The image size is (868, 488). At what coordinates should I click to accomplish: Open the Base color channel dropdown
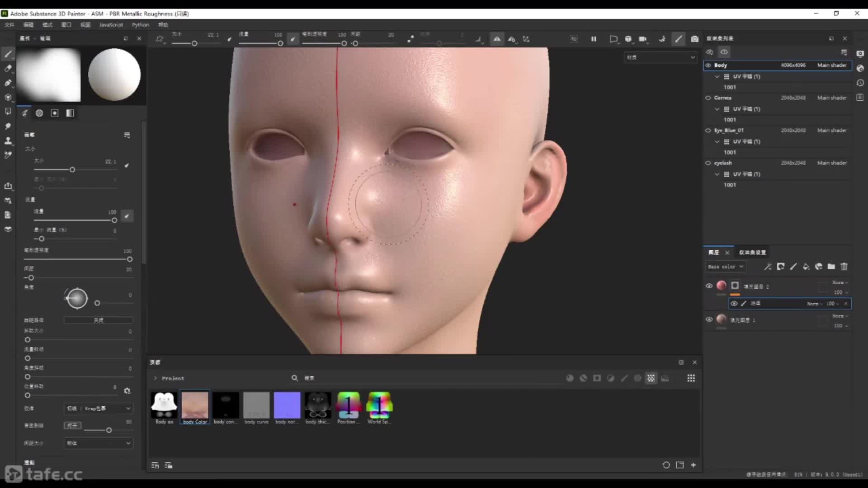(x=725, y=267)
